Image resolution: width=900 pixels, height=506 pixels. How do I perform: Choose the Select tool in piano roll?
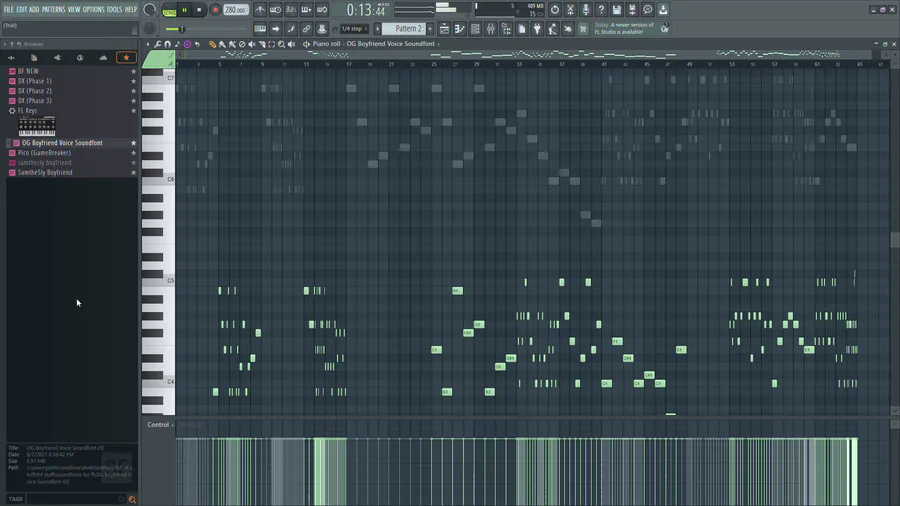point(271,44)
